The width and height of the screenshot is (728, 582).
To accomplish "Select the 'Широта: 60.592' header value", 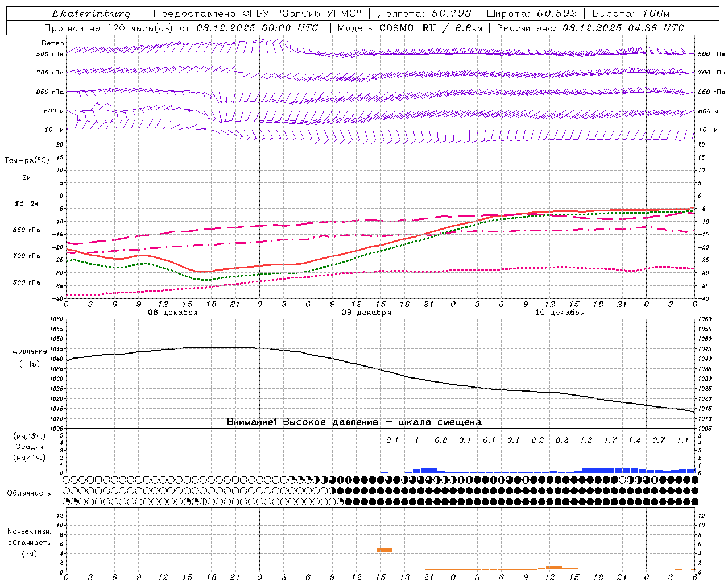I will 531,14.
